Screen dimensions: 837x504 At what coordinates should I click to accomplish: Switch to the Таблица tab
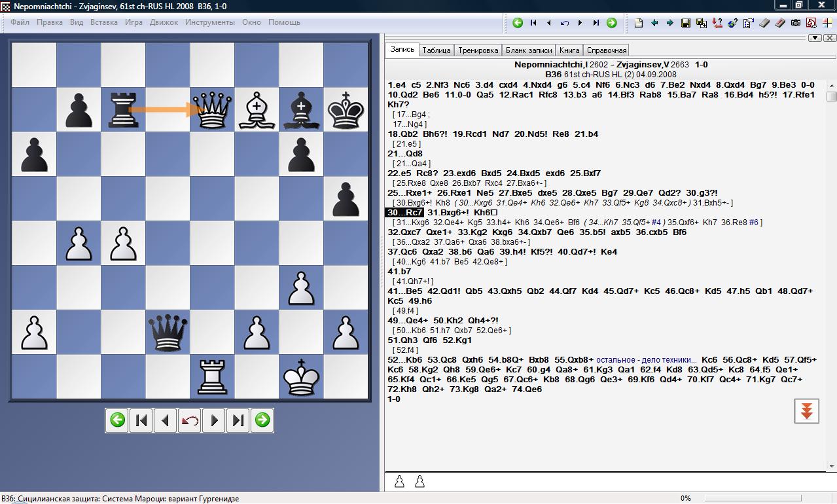coord(436,50)
